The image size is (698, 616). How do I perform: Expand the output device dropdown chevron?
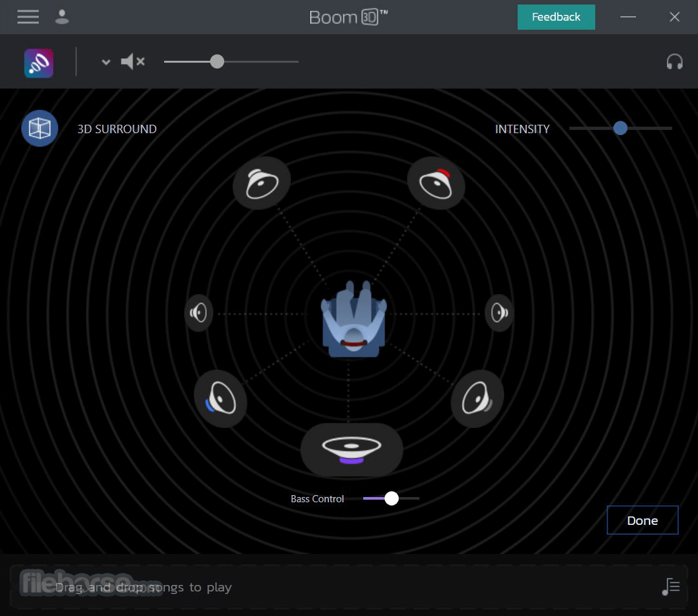105,62
